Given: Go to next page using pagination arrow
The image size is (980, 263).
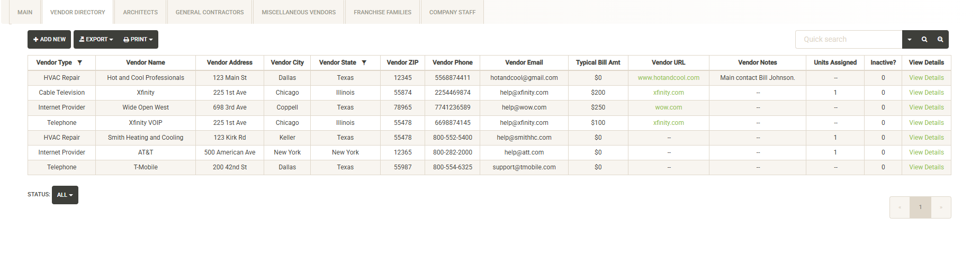Looking at the screenshot, I should pyautogui.click(x=941, y=207).
